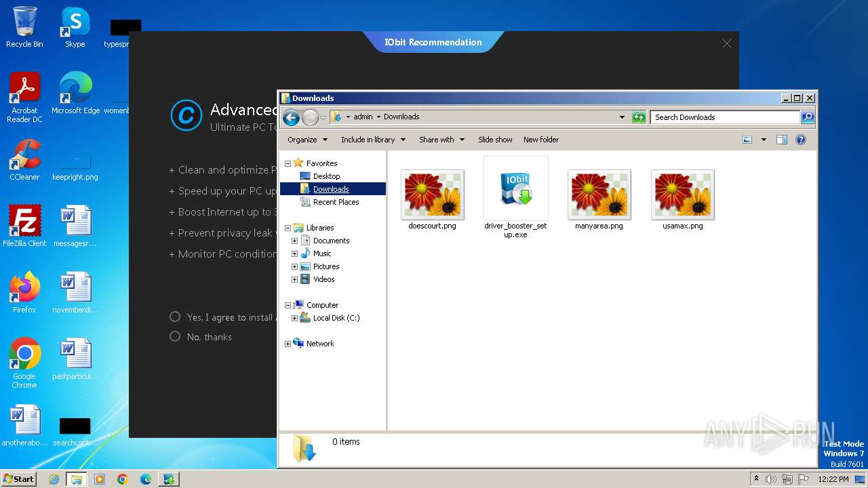Select the searchcont... desktop file
This screenshot has width=868, height=488.
click(75, 432)
